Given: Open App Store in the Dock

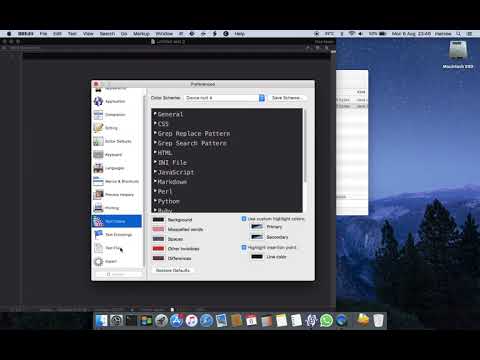Looking at the screenshot, I should click(x=176, y=321).
